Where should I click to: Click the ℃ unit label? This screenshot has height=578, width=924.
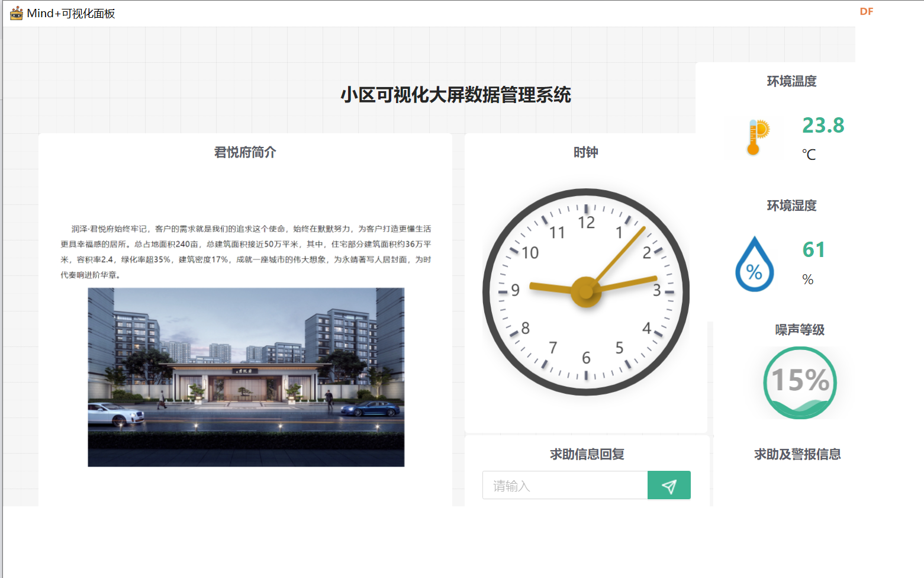(x=809, y=155)
